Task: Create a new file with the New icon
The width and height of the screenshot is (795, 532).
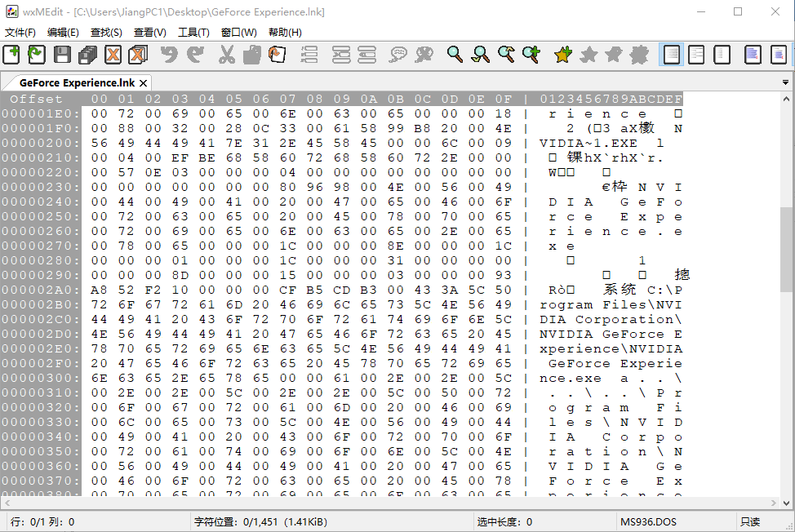Action: [11, 54]
